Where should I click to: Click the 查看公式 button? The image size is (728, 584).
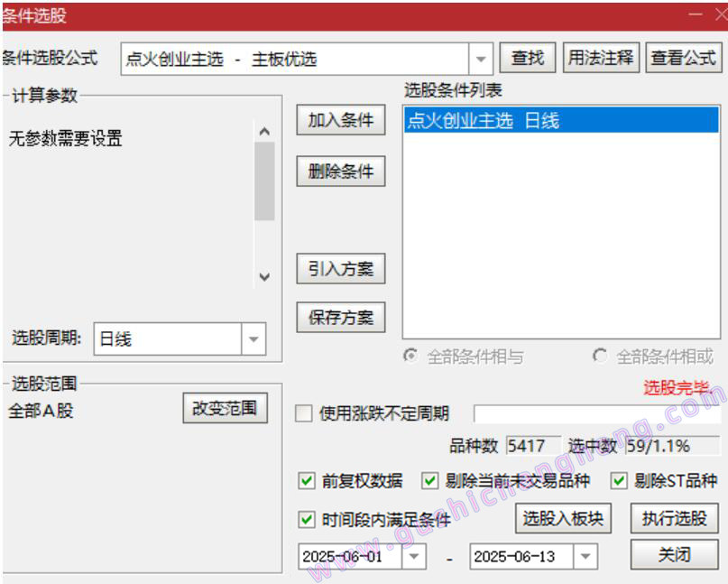684,58
